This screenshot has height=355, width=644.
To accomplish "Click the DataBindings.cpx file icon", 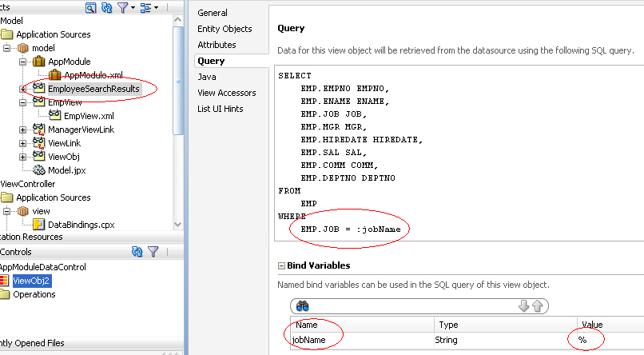I will 39,225.
